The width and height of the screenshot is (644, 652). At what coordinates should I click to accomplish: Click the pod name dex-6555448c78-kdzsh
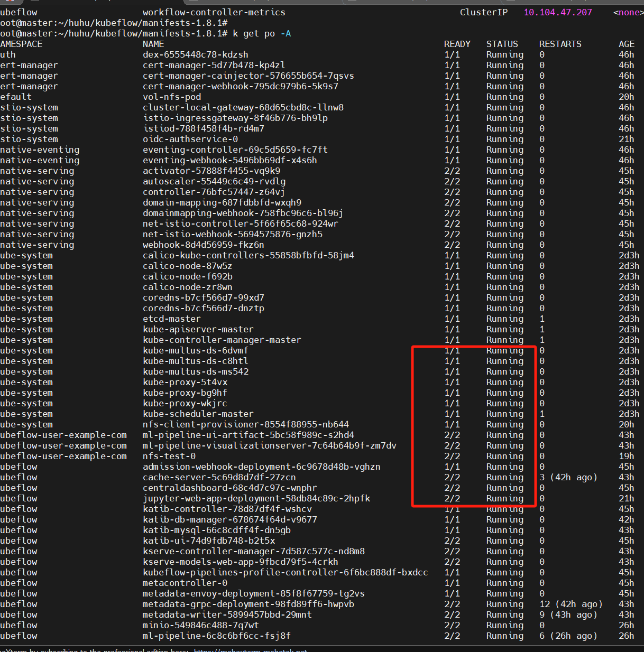196,55
